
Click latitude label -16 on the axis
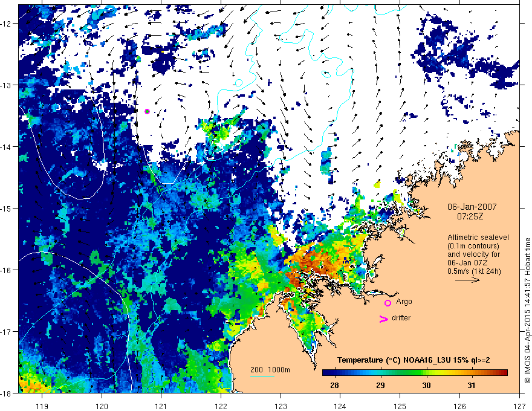pyautogui.click(x=7, y=270)
